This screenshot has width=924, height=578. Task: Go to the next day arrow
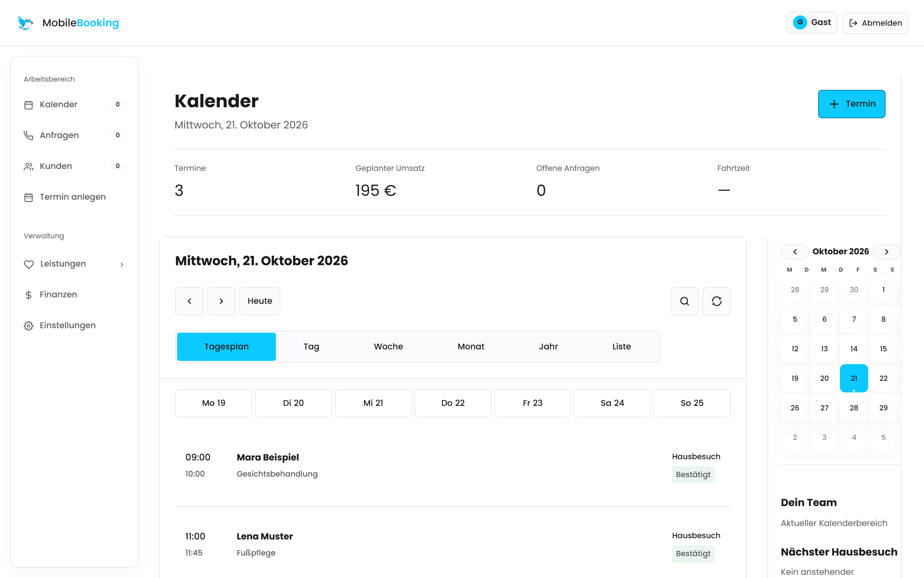point(221,301)
